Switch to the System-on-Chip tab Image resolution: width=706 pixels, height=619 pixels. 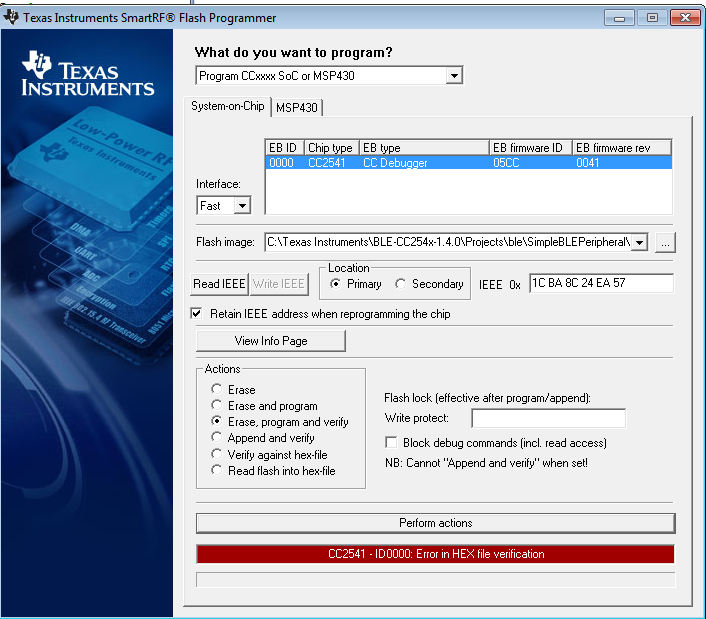(x=227, y=106)
